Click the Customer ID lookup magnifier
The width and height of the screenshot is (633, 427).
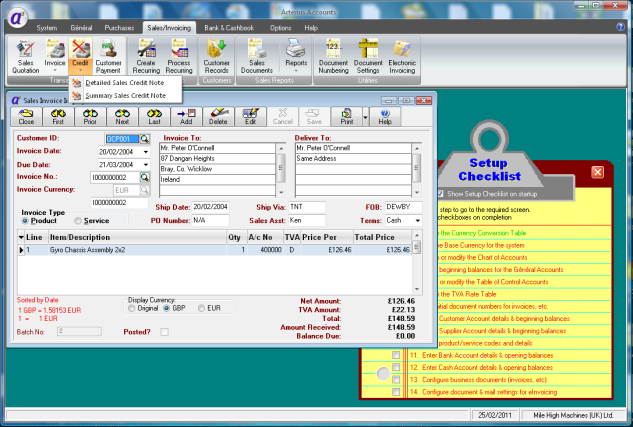tap(145, 139)
